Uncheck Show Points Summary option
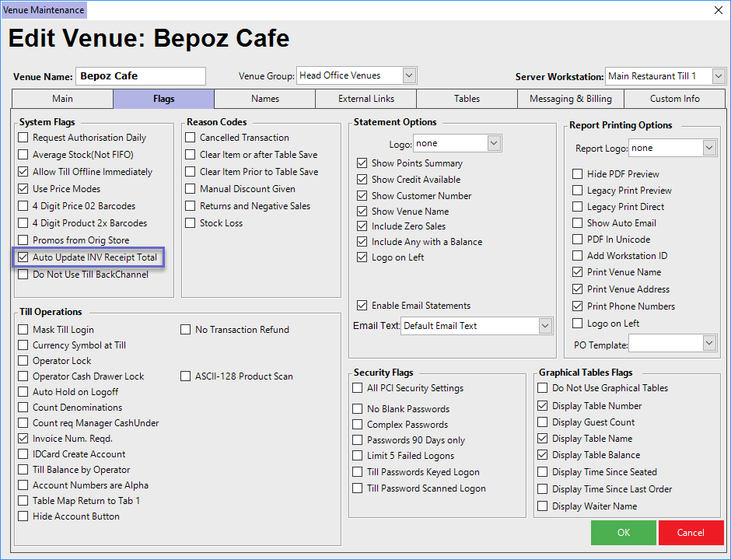Image resolution: width=731 pixels, height=560 pixels. (x=362, y=163)
